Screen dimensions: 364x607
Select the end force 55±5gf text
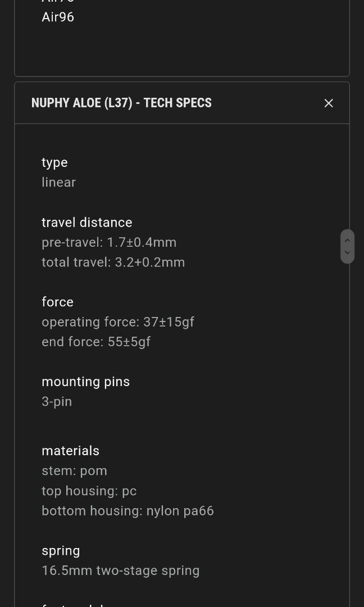[x=96, y=342]
